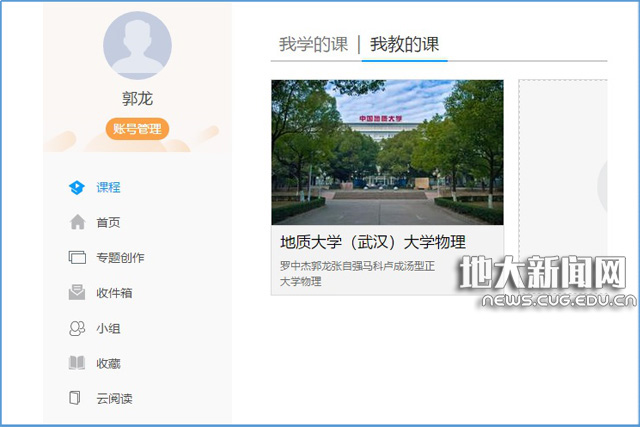Open 专题创作 from the sidebar
Image resolution: width=640 pixels, height=427 pixels.
point(120,258)
